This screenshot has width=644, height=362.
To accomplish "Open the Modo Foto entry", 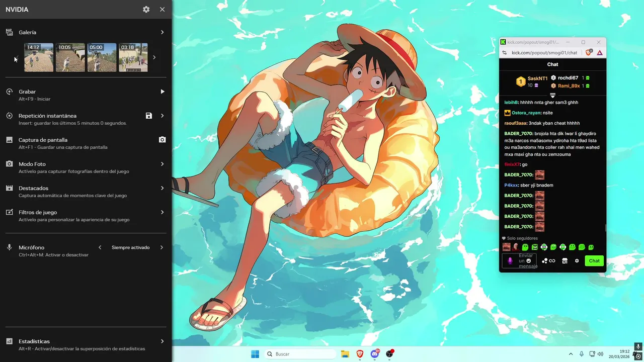I will [x=86, y=167].
